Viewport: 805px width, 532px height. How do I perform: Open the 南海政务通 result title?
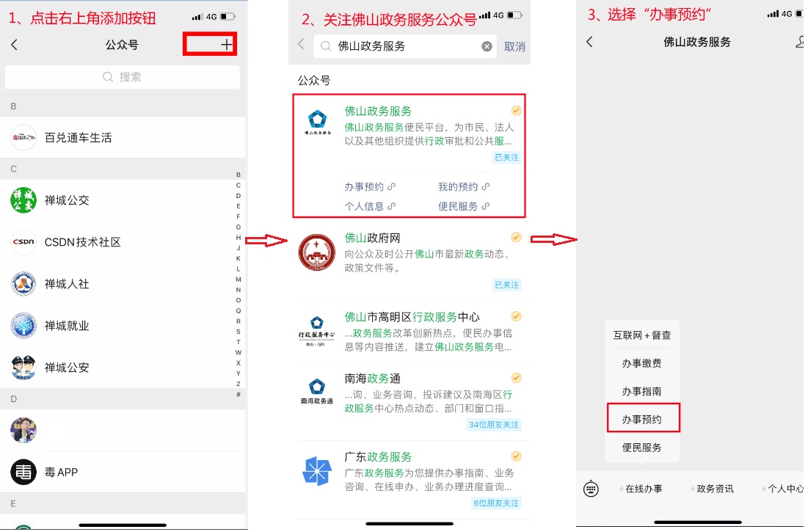pyautogui.click(x=372, y=379)
